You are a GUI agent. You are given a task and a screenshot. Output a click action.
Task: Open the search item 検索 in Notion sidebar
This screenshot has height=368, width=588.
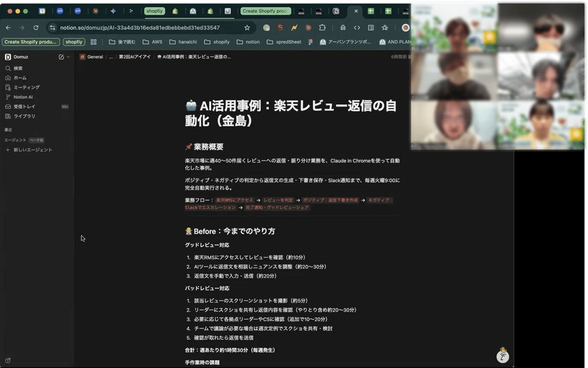18,68
